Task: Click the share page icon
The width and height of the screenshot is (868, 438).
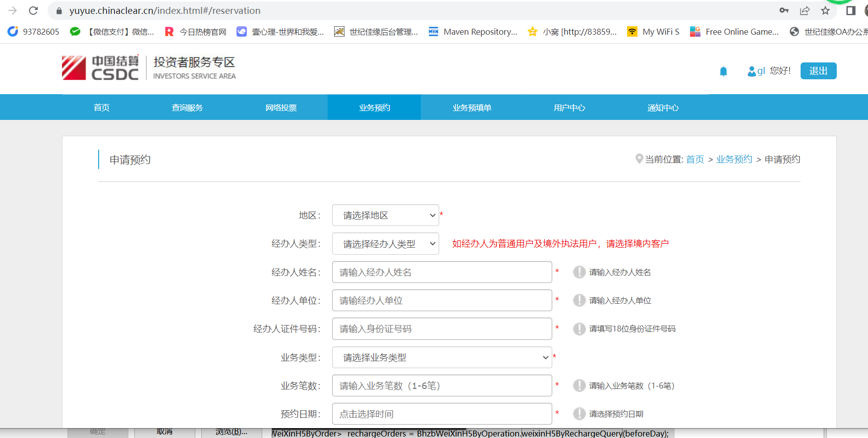Action: point(805,10)
